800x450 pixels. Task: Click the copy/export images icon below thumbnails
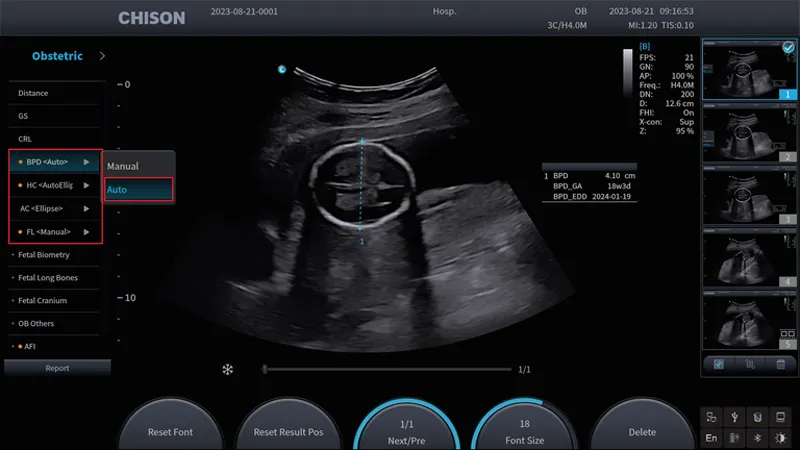[x=749, y=364]
